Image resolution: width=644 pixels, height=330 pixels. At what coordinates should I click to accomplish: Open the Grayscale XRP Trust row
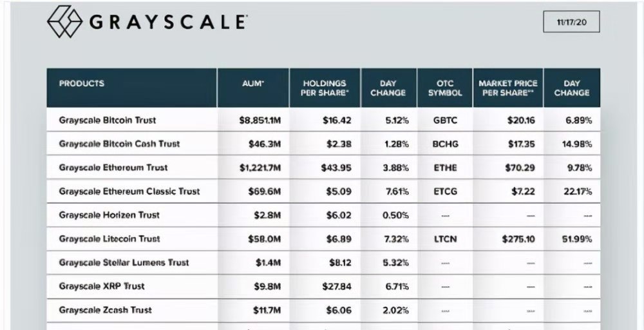[x=102, y=286]
